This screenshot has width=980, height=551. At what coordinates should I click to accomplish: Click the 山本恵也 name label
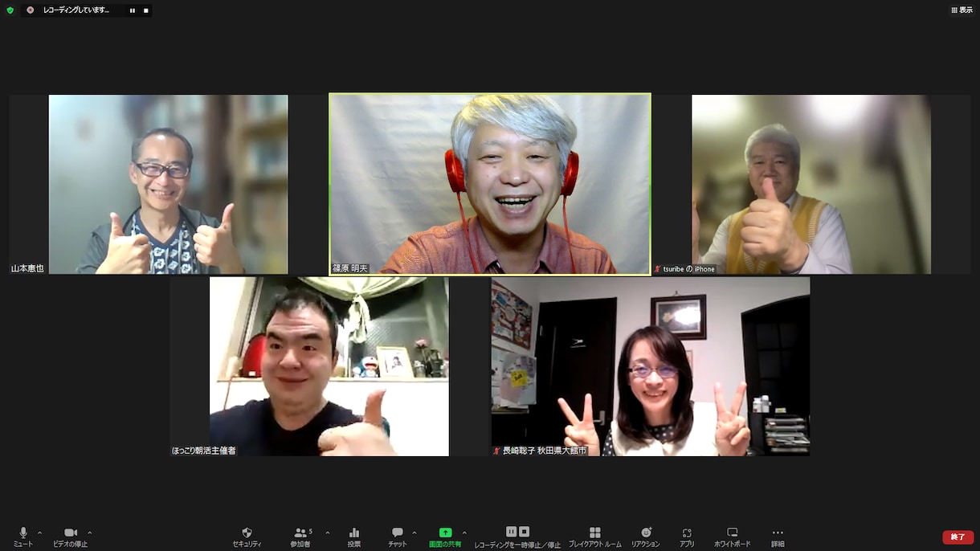[27, 269]
